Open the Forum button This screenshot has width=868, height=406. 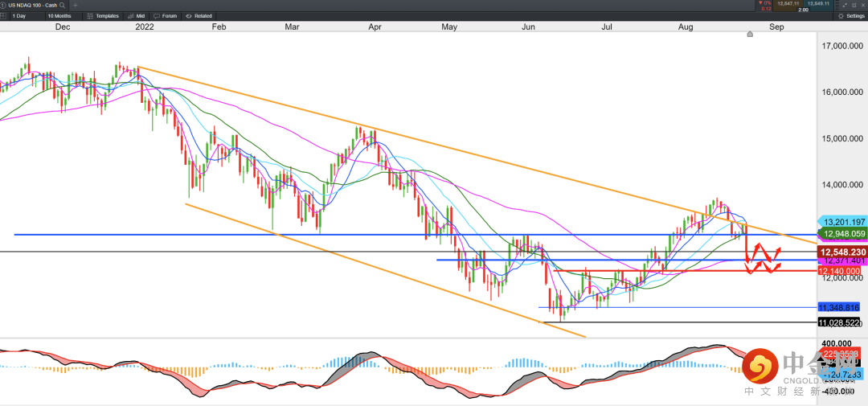click(165, 16)
